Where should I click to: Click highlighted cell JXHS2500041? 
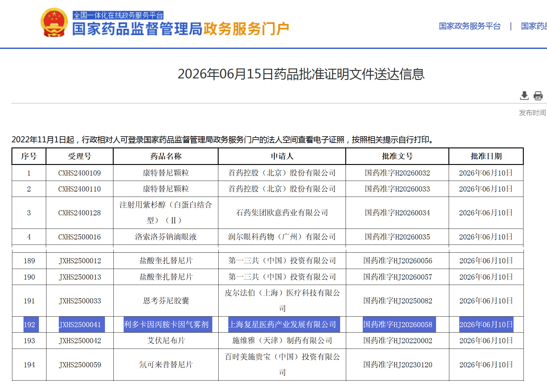pyautogui.click(x=82, y=324)
